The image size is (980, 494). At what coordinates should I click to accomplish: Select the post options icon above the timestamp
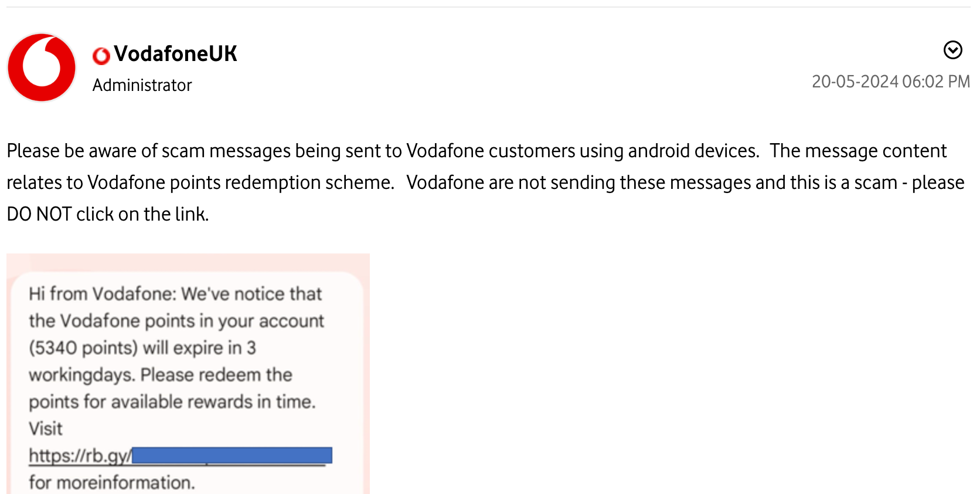tap(953, 50)
